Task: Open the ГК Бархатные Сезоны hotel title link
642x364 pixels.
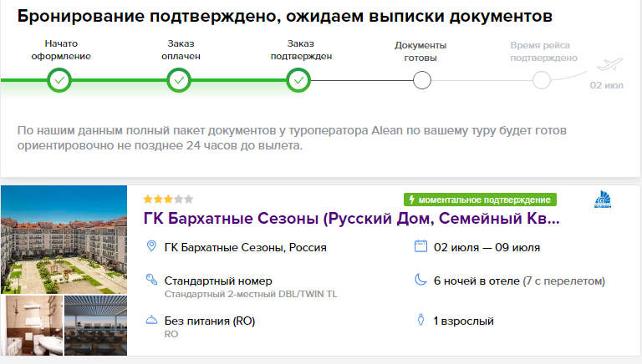Action: coord(351,219)
